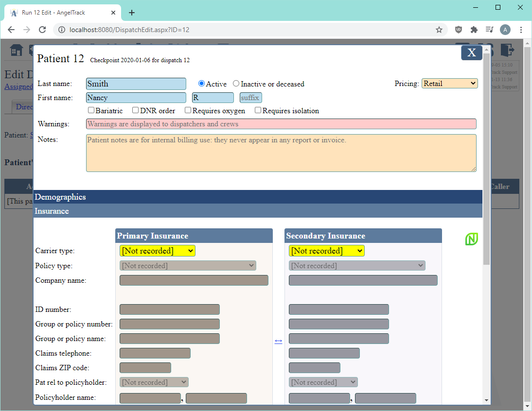
Task: Bookmark this page with the star icon
Action: click(x=439, y=30)
